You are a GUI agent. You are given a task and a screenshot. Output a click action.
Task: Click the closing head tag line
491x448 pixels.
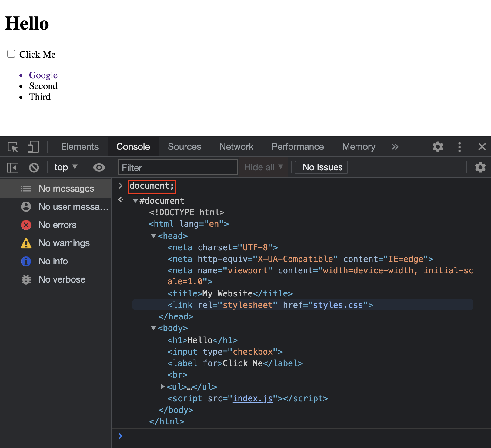pos(176,316)
